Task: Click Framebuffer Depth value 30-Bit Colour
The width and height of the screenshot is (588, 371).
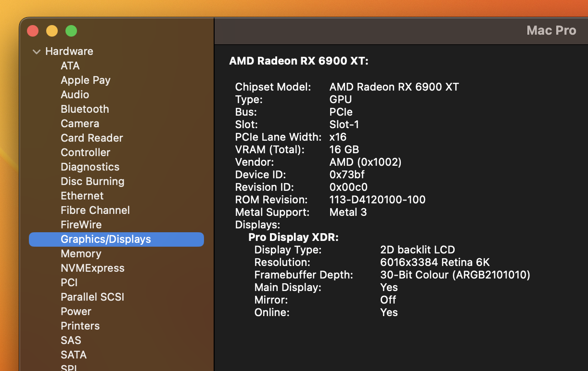Action: (x=455, y=275)
